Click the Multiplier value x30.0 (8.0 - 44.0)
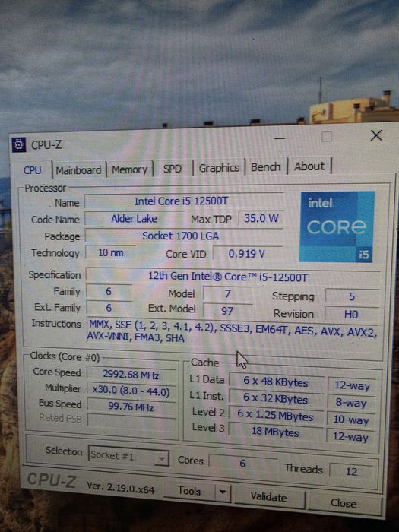This screenshot has width=399, height=532. 131,392
